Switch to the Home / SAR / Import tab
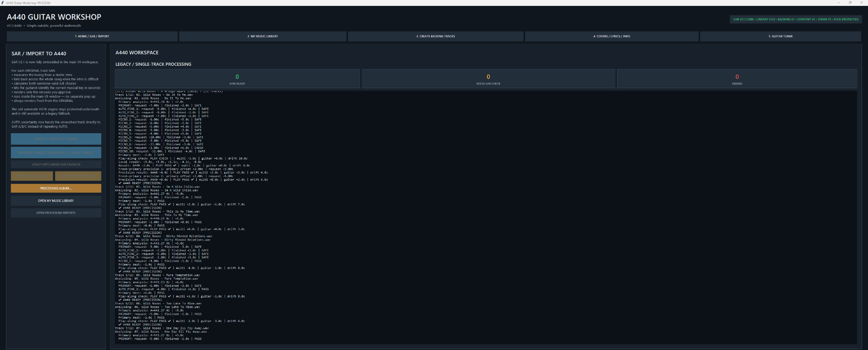This screenshot has height=350, width=868. click(x=92, y=36)
